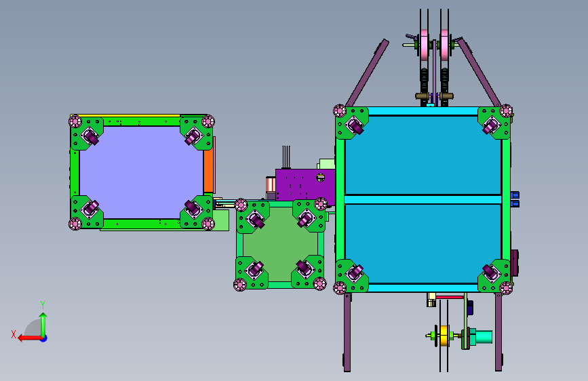588x381 pixels.
Task: Click the red "X" axis label
Action: click(x=14, y=334)
